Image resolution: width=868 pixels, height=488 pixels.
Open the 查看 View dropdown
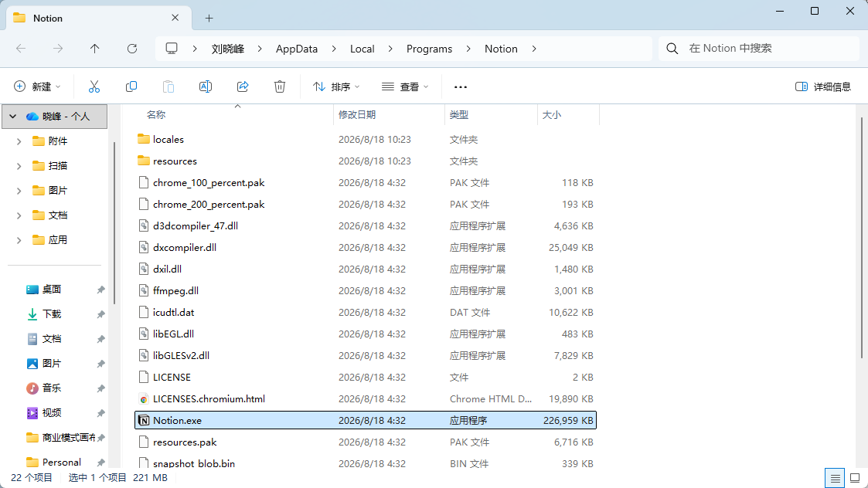pos(405,86)
